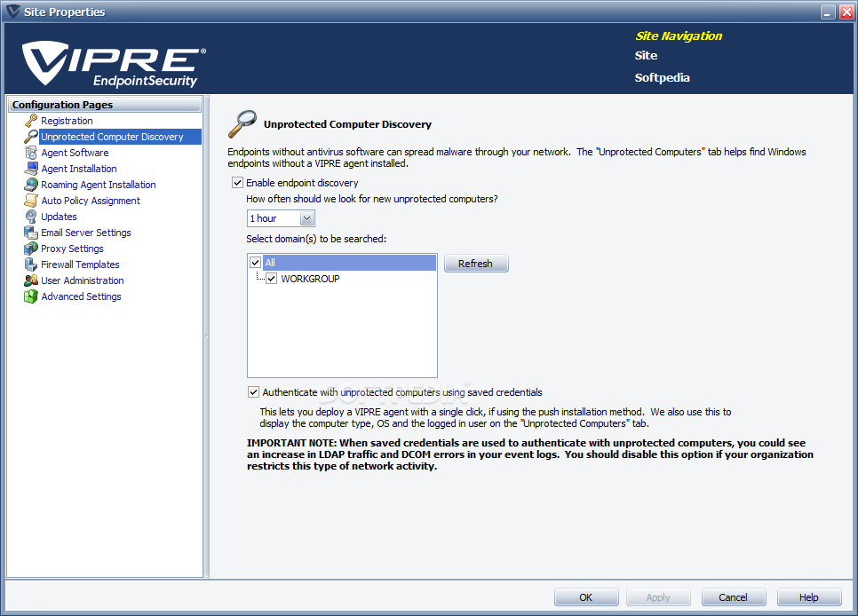Click the Apply button
The width and height of the screenshot is (858, 616).
pos(658,596)
